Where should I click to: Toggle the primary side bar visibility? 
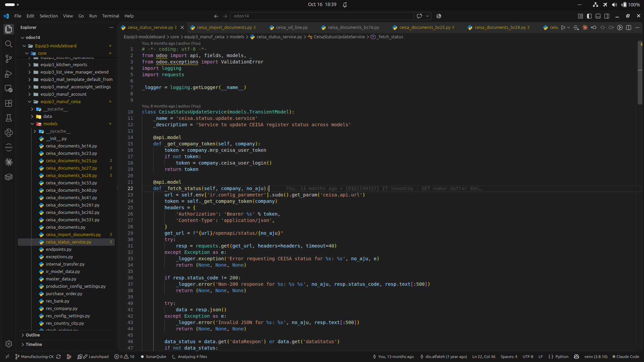coord(589,16)
